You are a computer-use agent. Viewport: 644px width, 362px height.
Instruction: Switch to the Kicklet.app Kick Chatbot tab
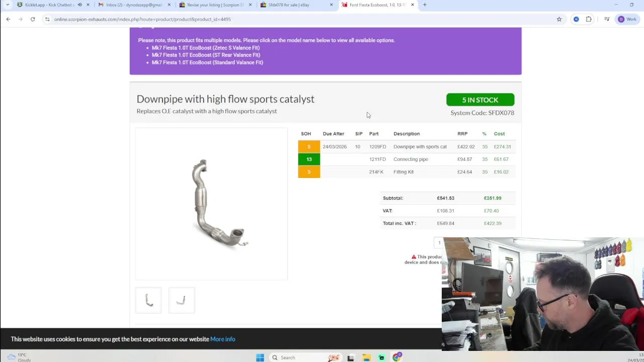pyautogui.click(x=49, y=5)
